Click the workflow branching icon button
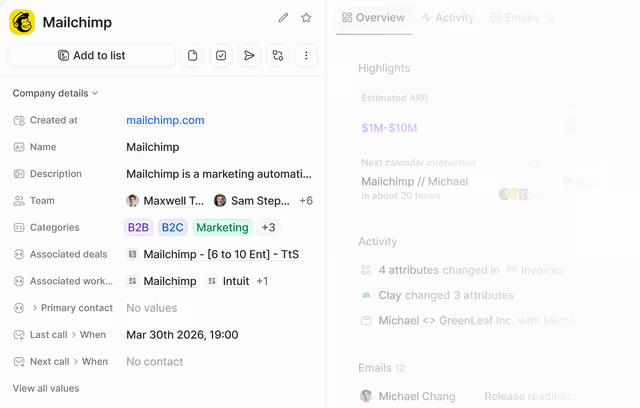This screenshot has height=408, width=640. pos(278,55)
